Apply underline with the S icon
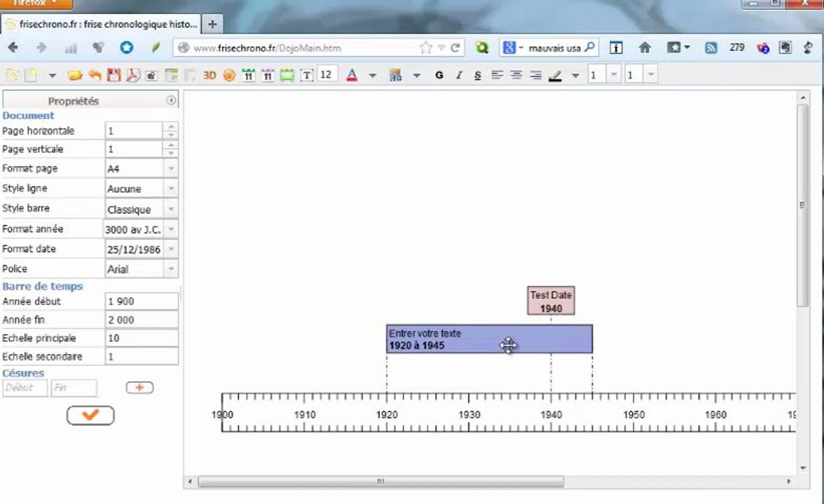Screen dimensions: 824x504 pyautogui.click(x=478, y=75)
